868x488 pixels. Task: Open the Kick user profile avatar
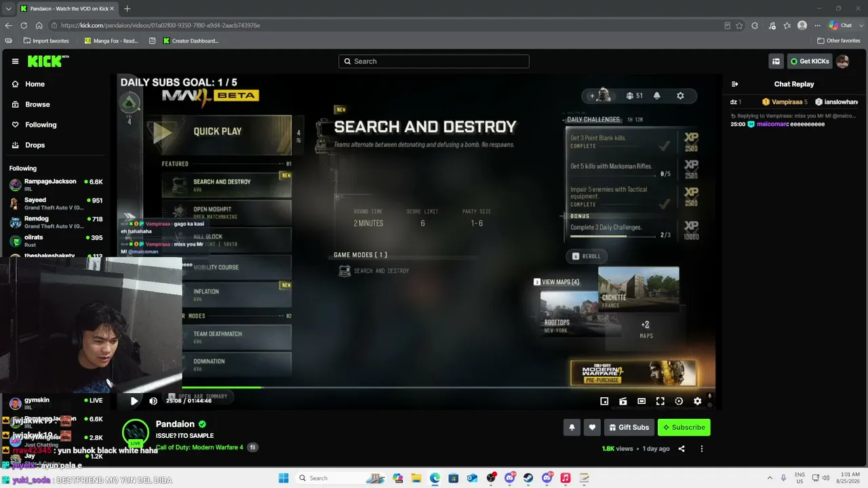pyautogui.click(x=843, y=62)
